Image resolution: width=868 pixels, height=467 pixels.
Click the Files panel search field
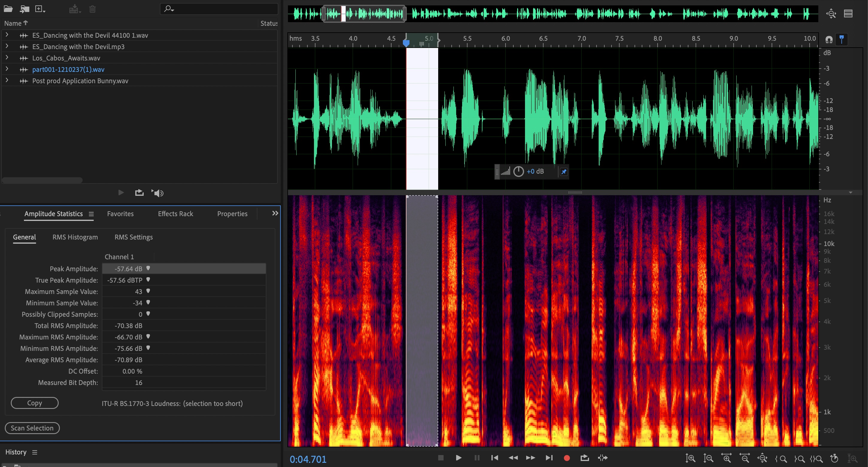point(222,9)
